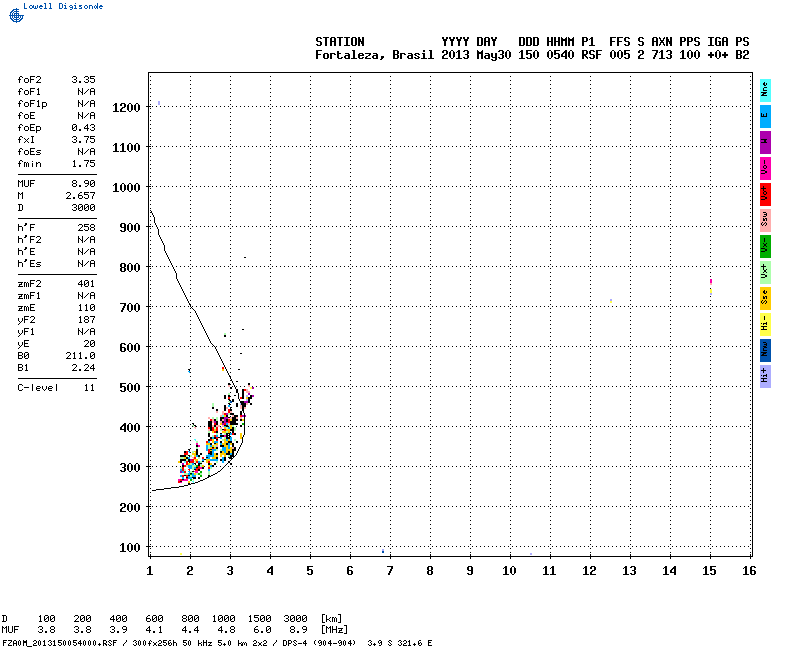800x650 pixels.
Task: Select the lavender Hi+ legend swatch
Action: pyautogui.click(x=765, y=377)
